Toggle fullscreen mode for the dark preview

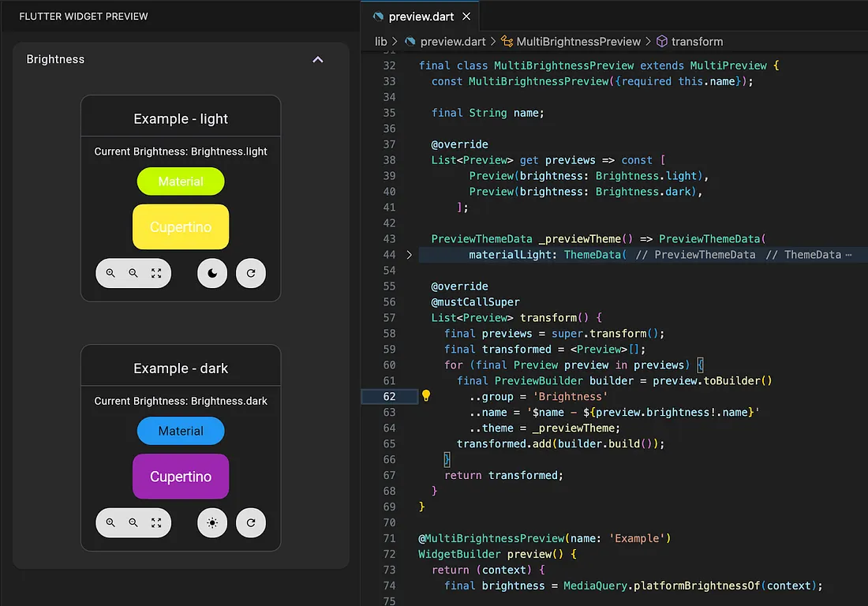pyautogui.click(x=155, y=522)
